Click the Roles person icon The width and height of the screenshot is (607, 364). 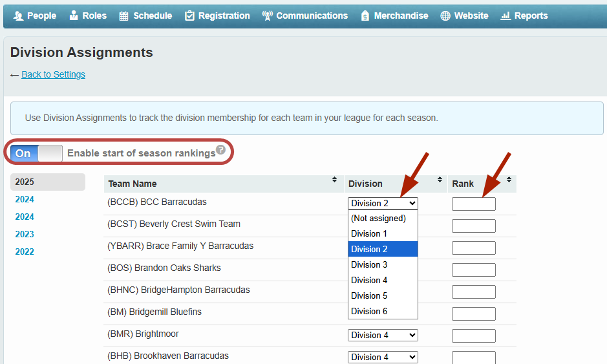coord(74,16)
